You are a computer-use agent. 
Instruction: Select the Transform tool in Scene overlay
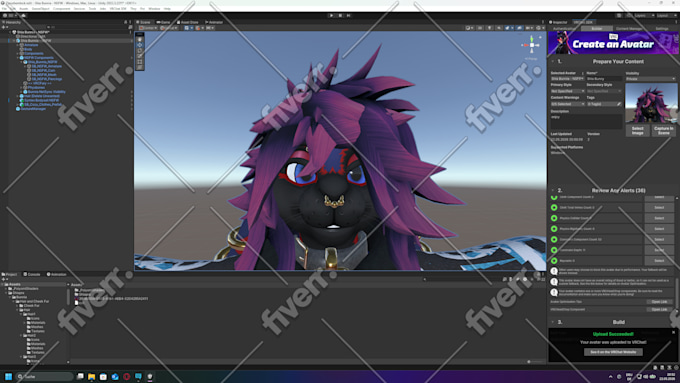point(140,67)
